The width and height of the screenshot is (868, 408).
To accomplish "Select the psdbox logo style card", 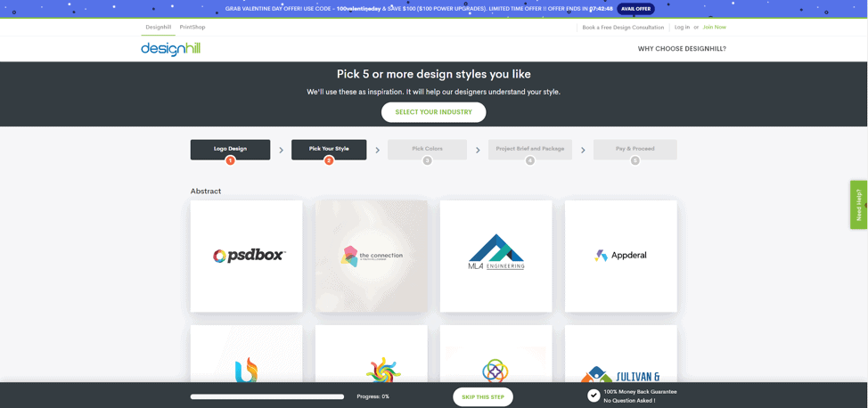I will click(246, 257).
